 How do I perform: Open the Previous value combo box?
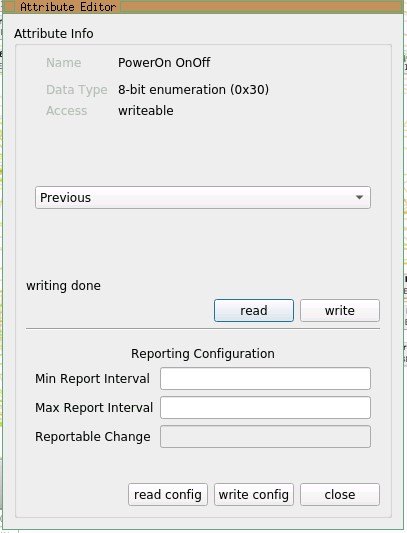click(203, 197)
